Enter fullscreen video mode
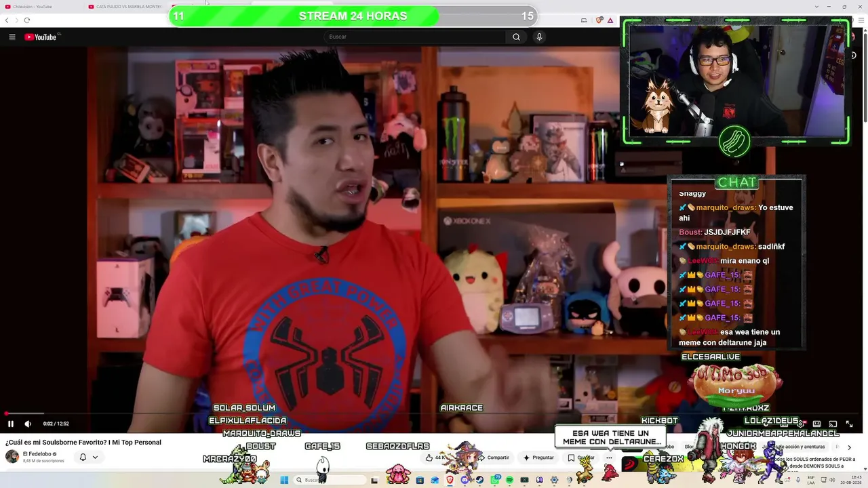The height and width of the screenshot is (488, 868). (850, 424)
